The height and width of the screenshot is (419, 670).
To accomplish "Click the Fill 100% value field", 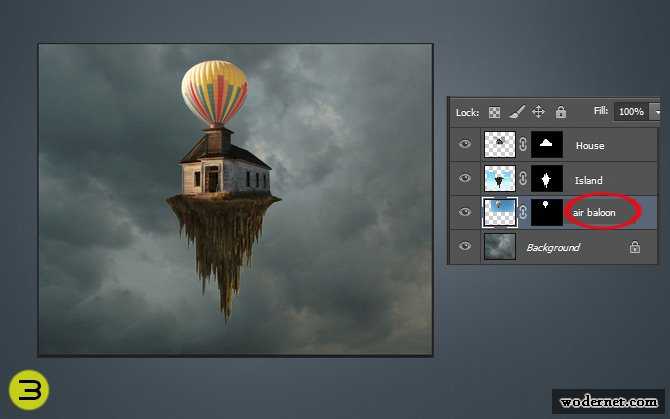I will pos(630,112).
